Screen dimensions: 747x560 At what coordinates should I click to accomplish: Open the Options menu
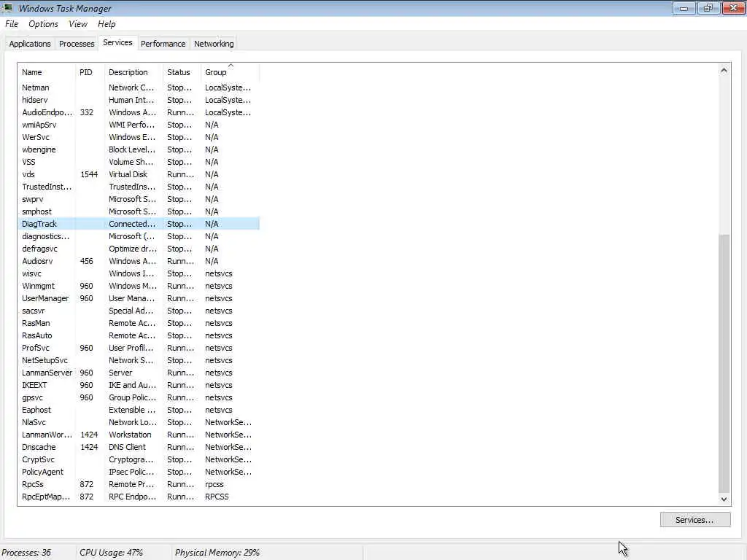click(43, 24)
